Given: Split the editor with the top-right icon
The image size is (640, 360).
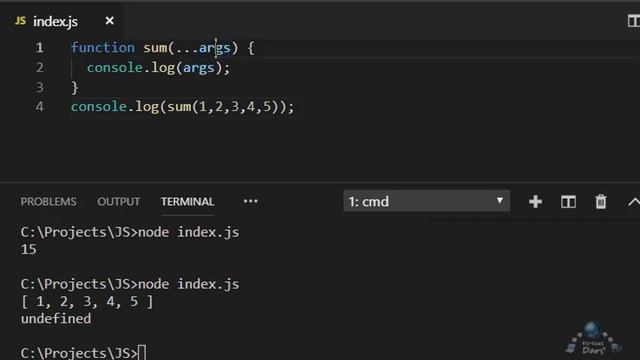Looking at the screenshot, I should tap(634, 21).
